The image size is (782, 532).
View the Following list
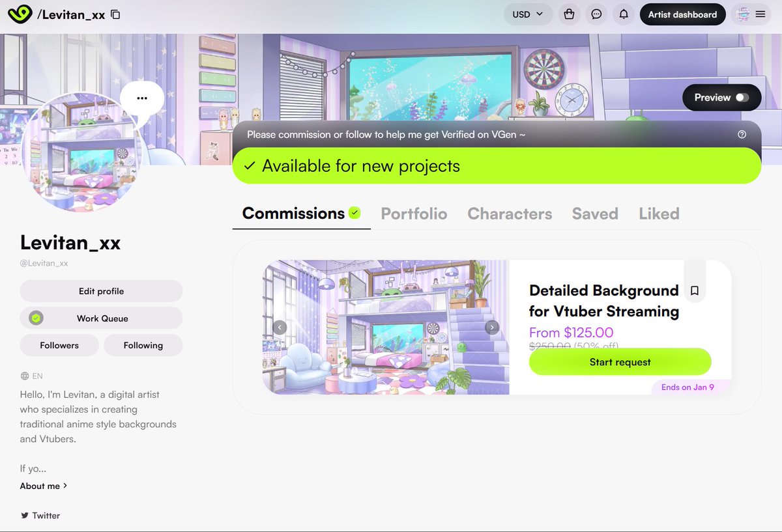coord(143,345)
